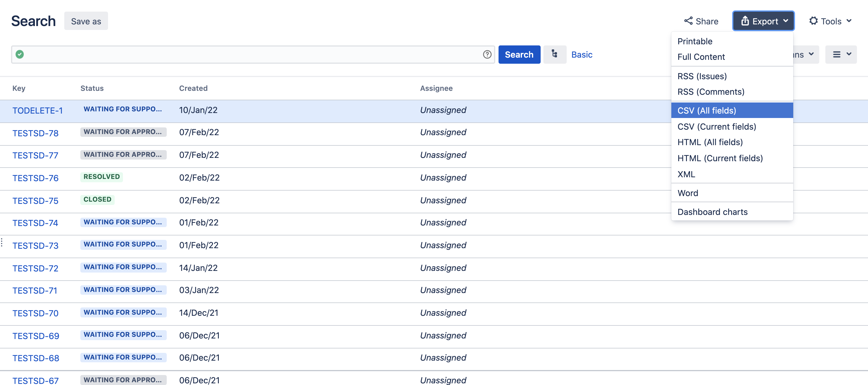The width and height of the screenshot is (868, 385).
Task: Collapse the Export dropdown button
Action: coord(763,21)
